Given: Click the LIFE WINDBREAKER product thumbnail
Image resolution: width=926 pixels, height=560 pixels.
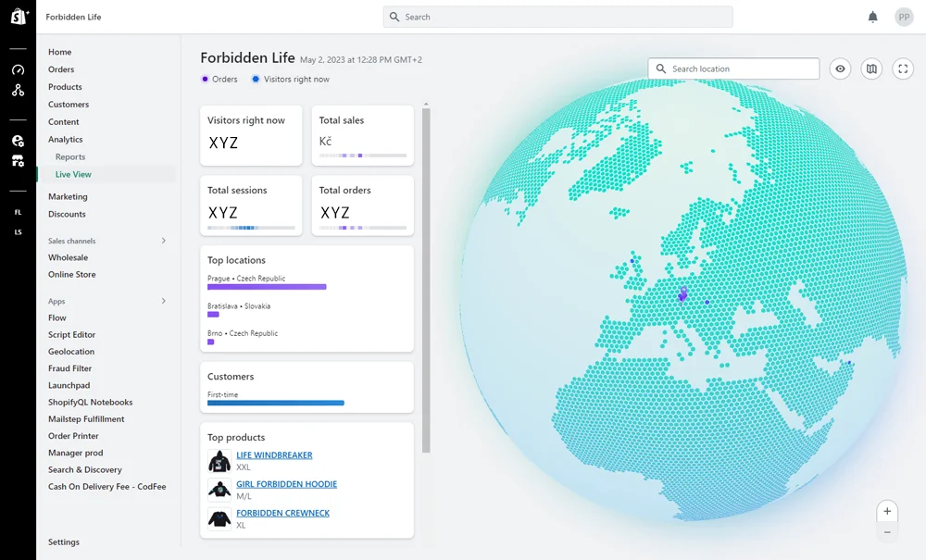Looking at the screenshot, I should tap(219, 461).
